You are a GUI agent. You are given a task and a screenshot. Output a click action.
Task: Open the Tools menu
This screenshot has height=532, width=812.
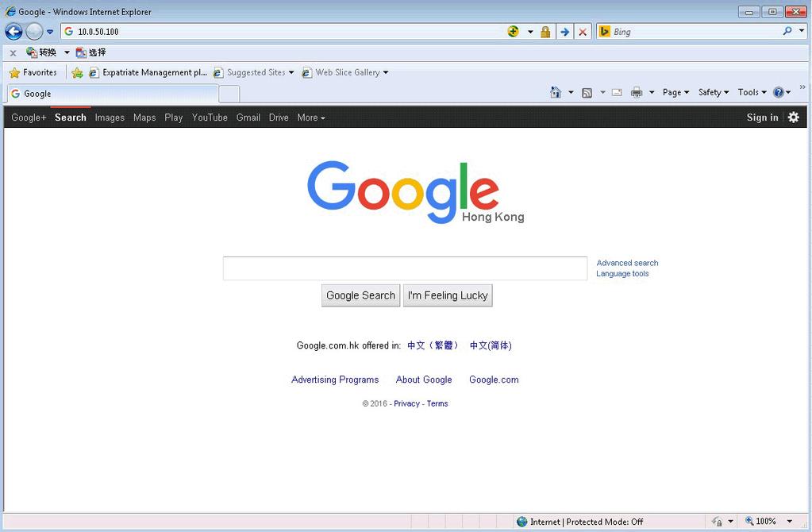coord(752,92)
